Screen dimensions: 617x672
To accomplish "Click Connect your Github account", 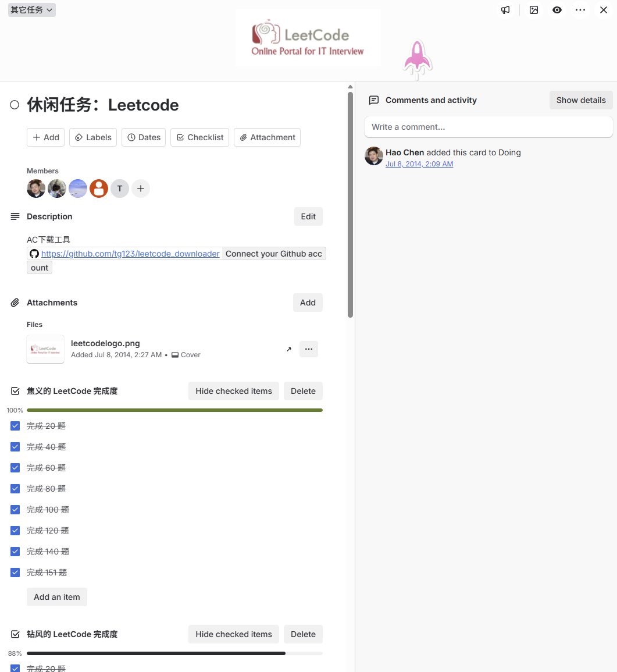I will 274,254.
